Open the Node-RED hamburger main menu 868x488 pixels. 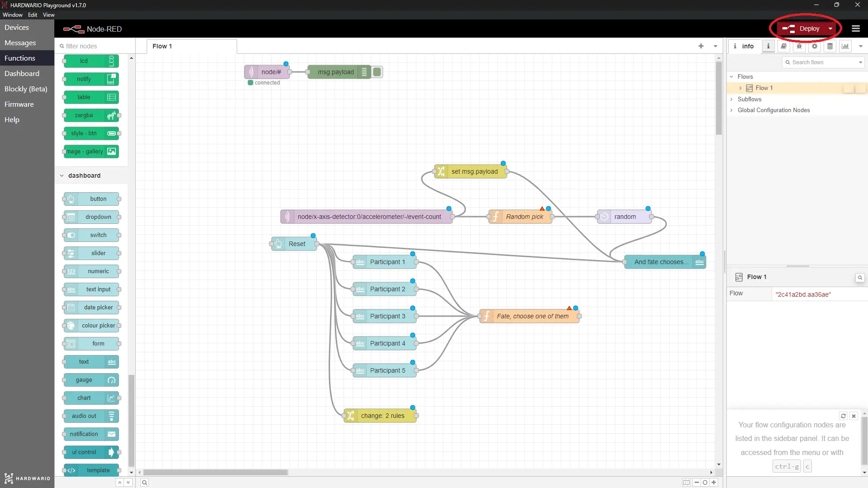[855, 28]
